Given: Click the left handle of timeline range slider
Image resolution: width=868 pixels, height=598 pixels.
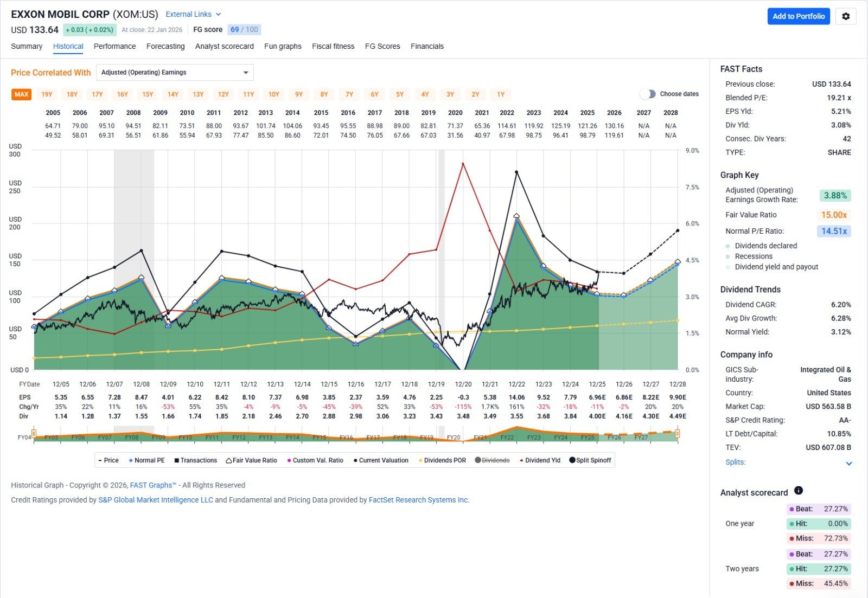Looking at the screenshot, I should (34, 433).
